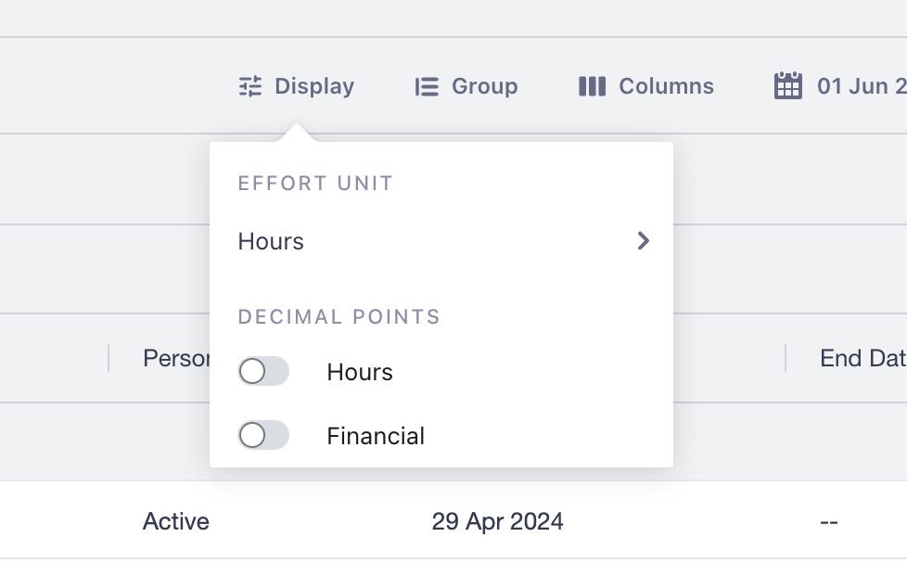Click the column divider before End Date
The height and width of the screenshot is (588, 907).
[x=786, y=358]
